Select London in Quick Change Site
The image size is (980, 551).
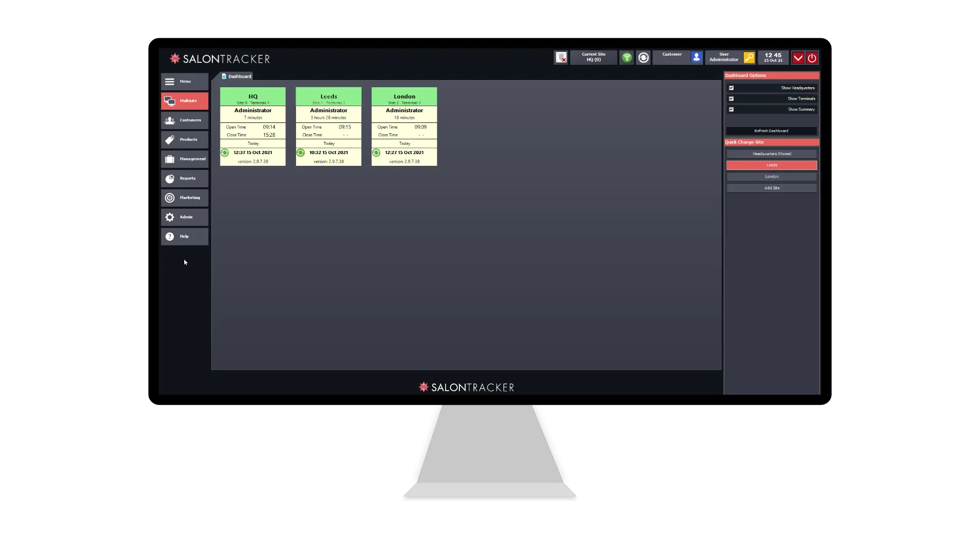click(x=772, y=176)
